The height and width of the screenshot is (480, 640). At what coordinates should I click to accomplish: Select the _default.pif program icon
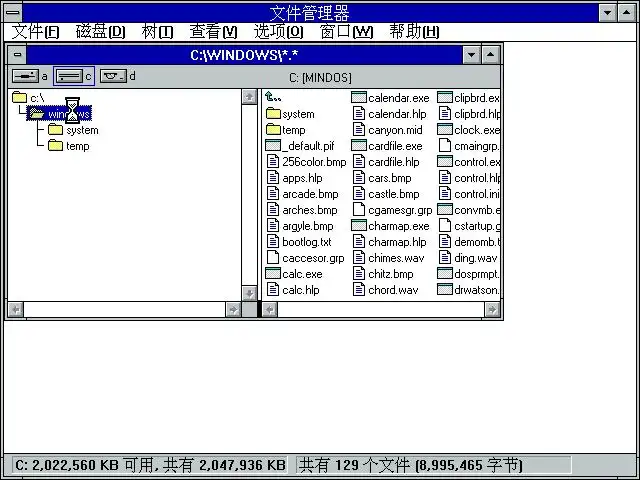click(273, 146)
